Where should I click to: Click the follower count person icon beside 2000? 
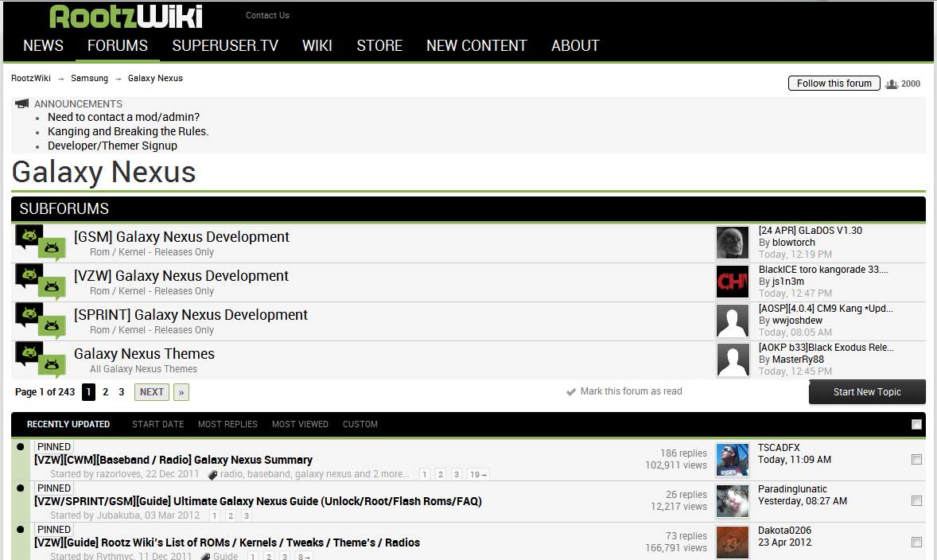[892, 83]
